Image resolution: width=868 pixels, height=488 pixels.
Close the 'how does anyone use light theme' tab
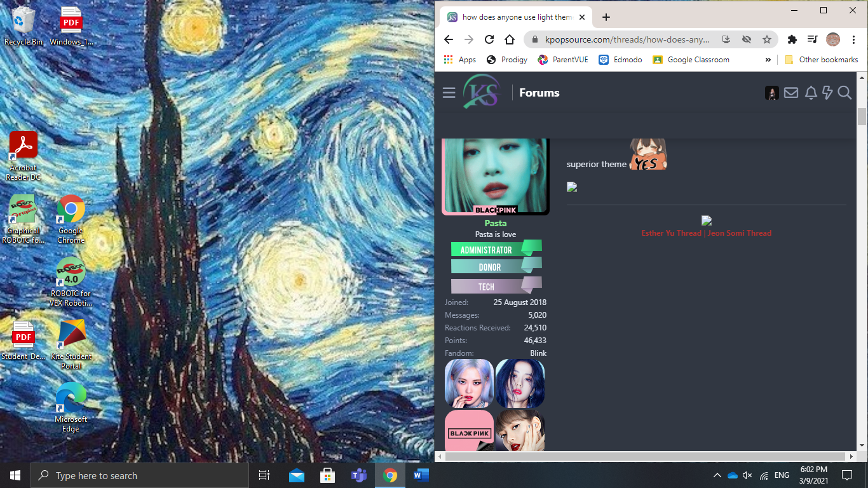[581, 17]
